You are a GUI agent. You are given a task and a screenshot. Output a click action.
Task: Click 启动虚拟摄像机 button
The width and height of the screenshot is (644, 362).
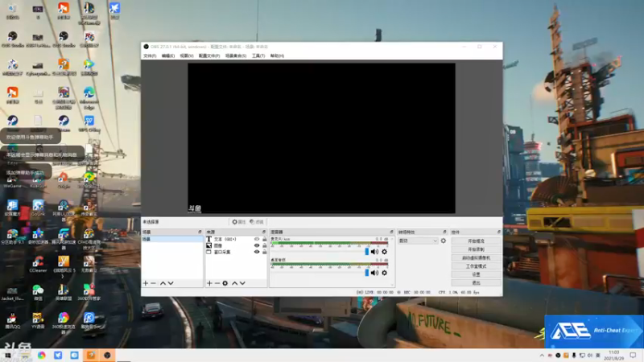pyautogui.click(x=476, y=257)
